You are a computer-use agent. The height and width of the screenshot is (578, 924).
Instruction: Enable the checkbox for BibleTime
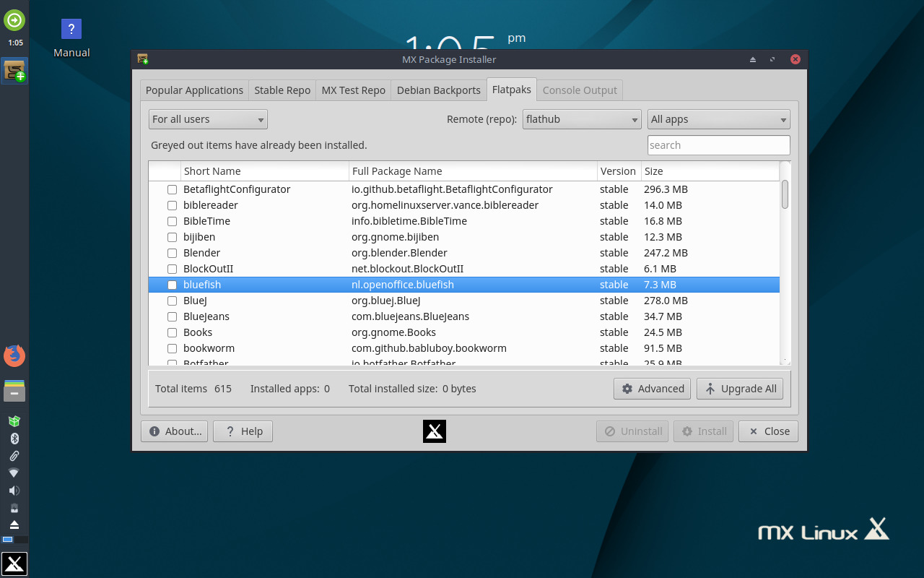tap(172, 221)
